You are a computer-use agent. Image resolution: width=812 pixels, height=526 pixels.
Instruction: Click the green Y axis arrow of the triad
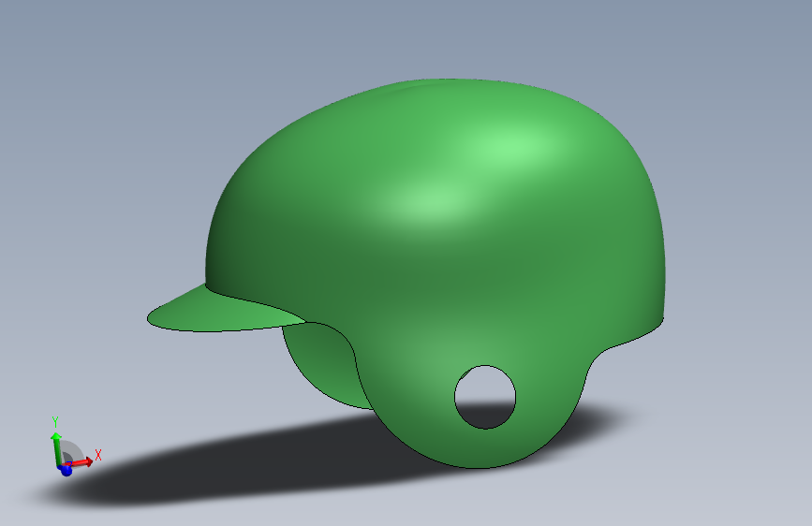(55, 449)
